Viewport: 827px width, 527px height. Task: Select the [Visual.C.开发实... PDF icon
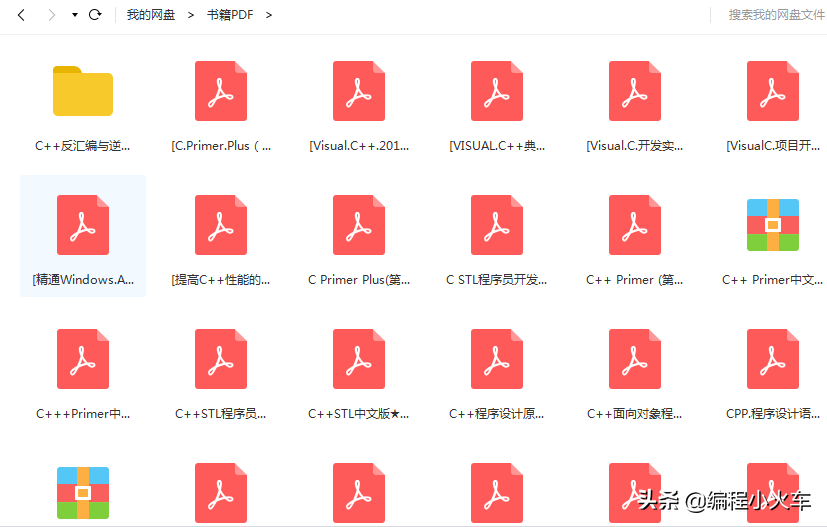click(x=635, y=91)
